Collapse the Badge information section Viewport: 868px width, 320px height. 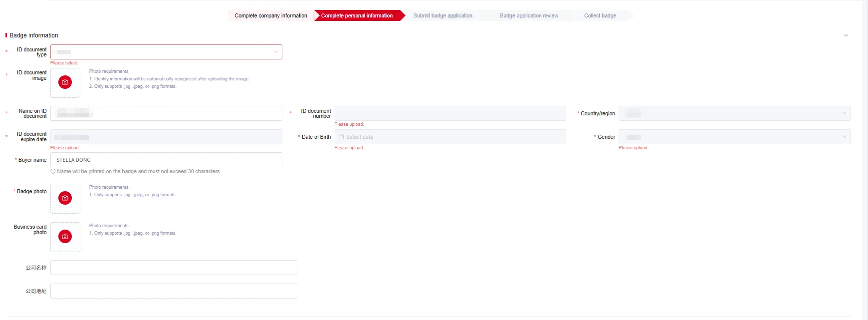click(x=846, y=35)
